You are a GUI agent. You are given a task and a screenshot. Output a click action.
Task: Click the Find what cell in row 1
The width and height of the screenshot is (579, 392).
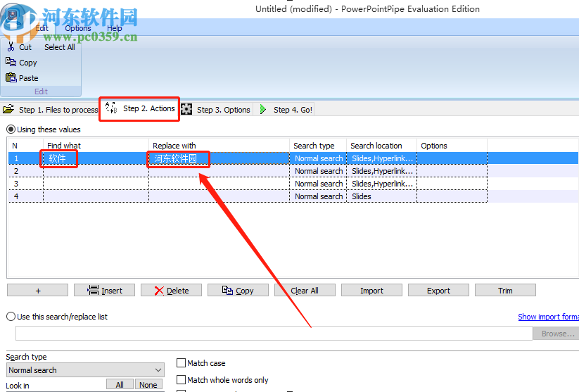(x=96, y=158)
